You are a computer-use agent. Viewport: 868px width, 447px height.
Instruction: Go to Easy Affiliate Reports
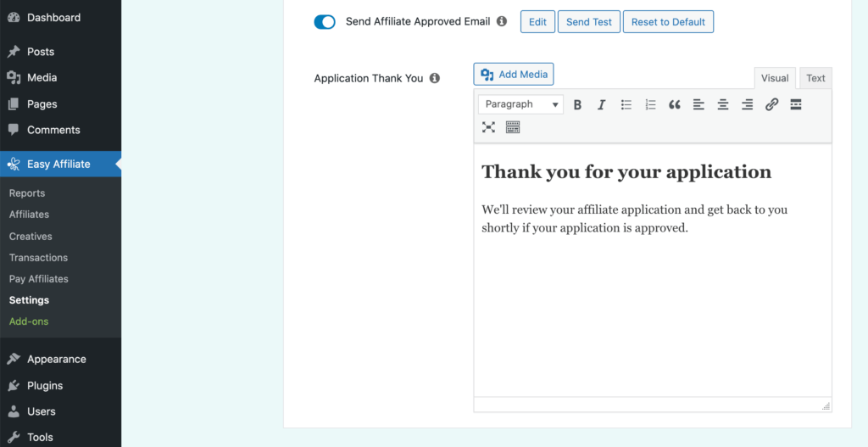point(27,193)
